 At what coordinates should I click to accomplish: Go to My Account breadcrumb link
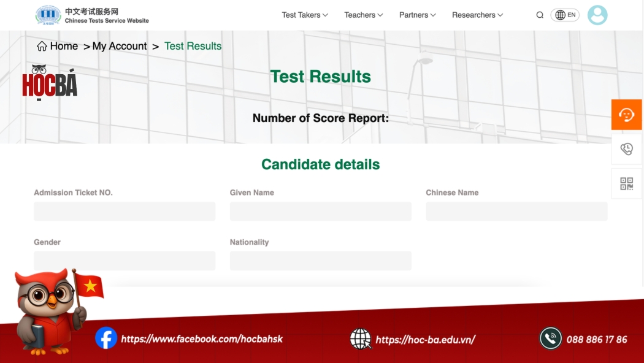pos(120,47)
